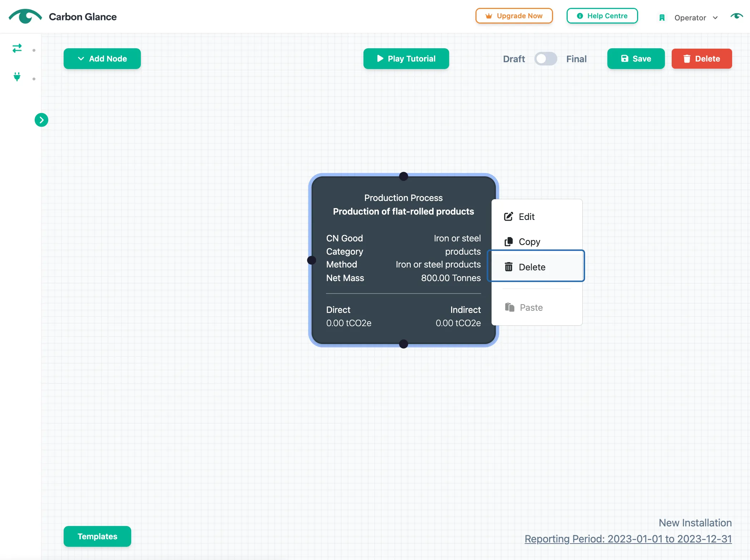Choose Paste in the context menu
Viewport: 750px width, 560px height.
click(x=537, y=308)
